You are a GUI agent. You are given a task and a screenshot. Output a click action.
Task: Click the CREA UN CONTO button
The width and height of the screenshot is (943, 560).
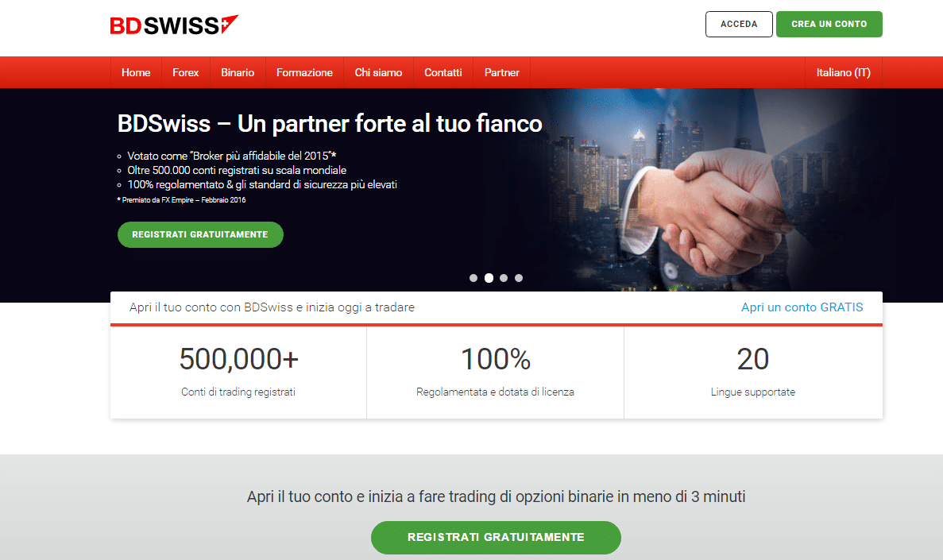(829, 24)
